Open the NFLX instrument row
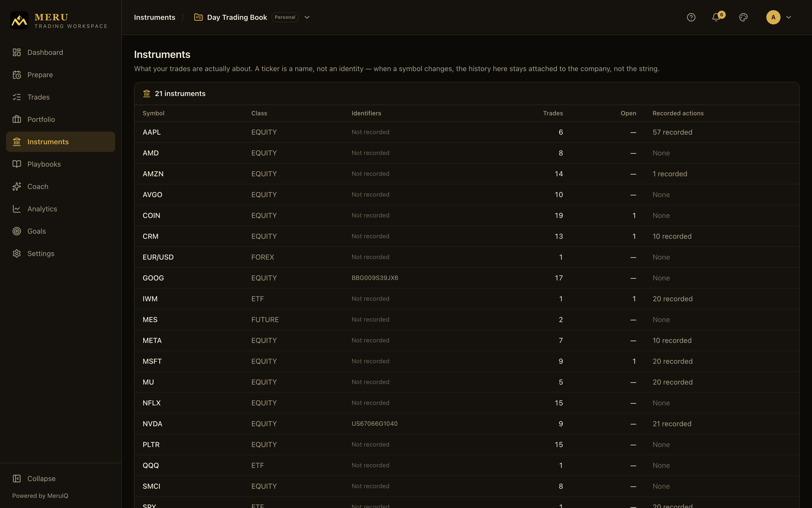The image size is (812, 508). click(467, 403)
